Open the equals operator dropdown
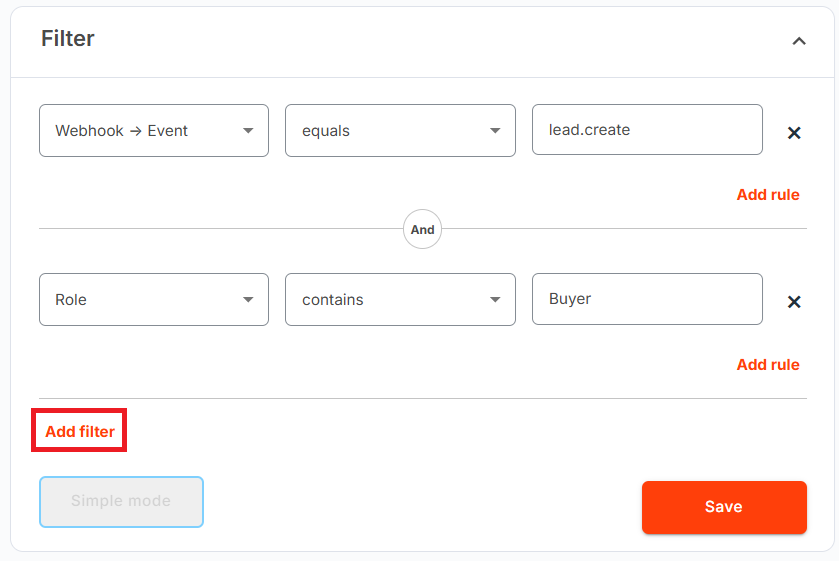This screenshot has width=839, height=561. [400, 131]
